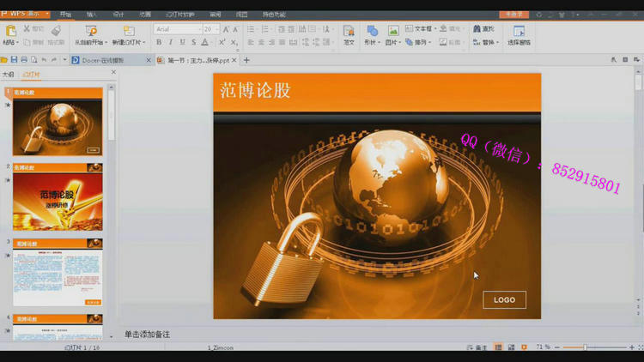Click the LOGO box on the slide
The height and width of the screenshot is (362, 644).
[504, 299]
